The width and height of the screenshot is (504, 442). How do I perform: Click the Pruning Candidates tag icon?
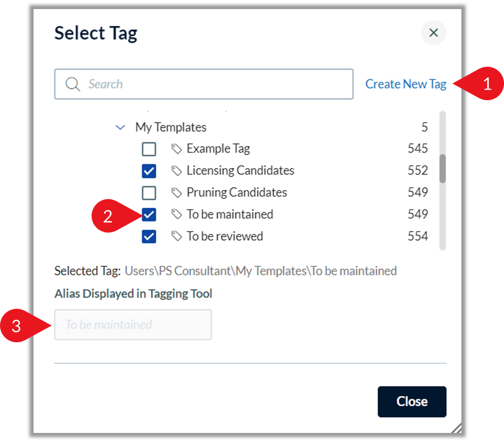pyautogui.click(x=176, y=193)
